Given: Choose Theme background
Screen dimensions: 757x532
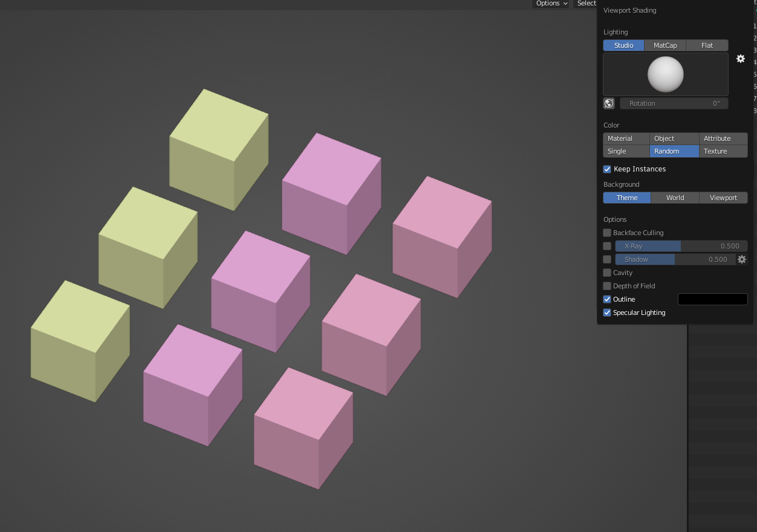Looking at the screenshot, I should (627, 198).
